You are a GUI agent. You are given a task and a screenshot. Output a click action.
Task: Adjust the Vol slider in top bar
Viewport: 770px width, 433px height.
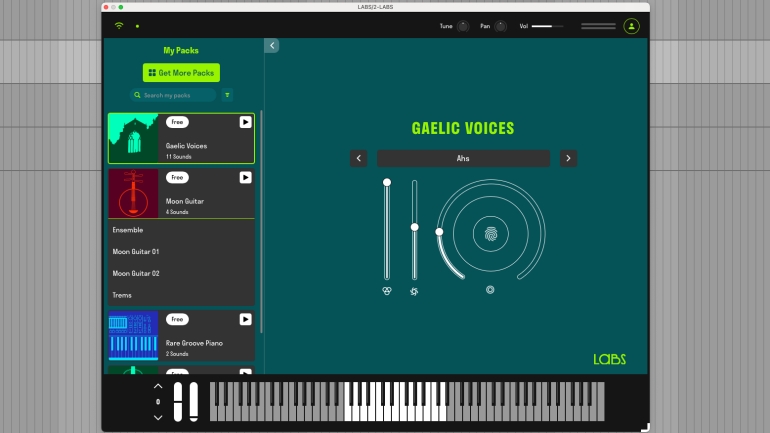point(548,26)
